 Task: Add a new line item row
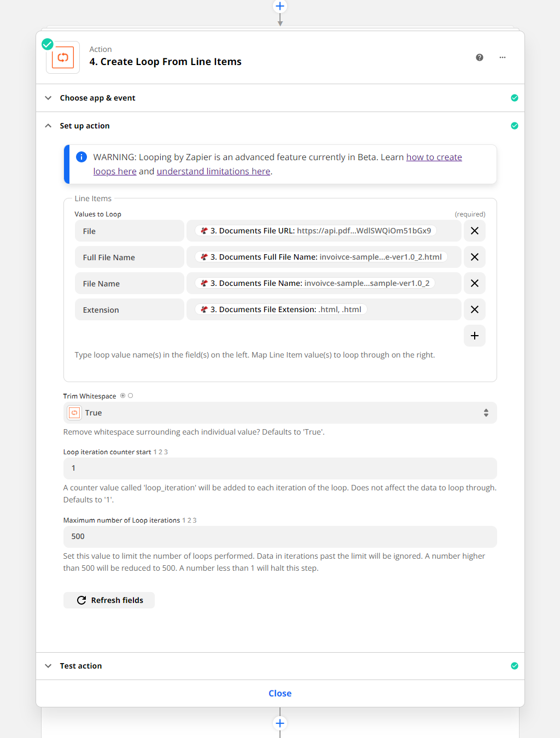coord(474,336)
